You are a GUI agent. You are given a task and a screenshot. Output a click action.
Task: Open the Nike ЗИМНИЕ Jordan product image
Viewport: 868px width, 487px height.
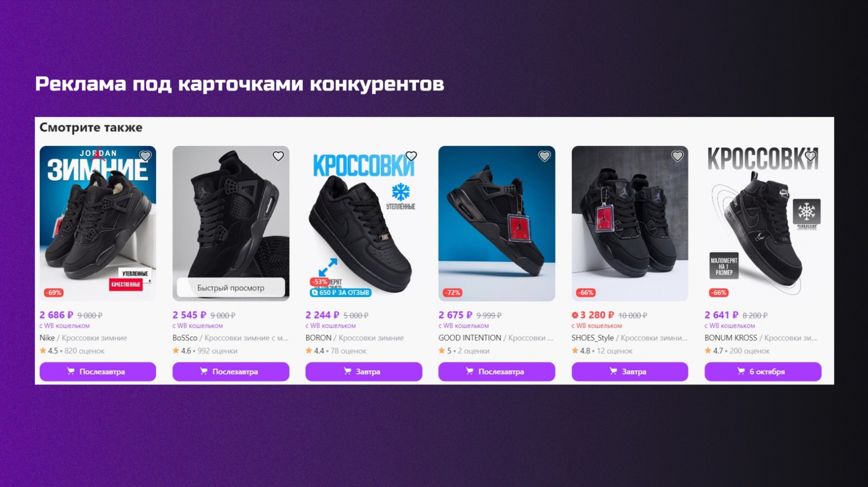98,223
